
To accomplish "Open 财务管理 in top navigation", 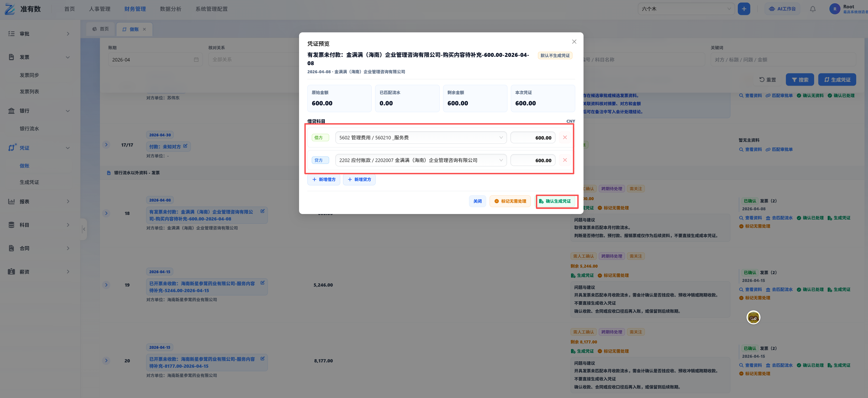I will point(135,9).
